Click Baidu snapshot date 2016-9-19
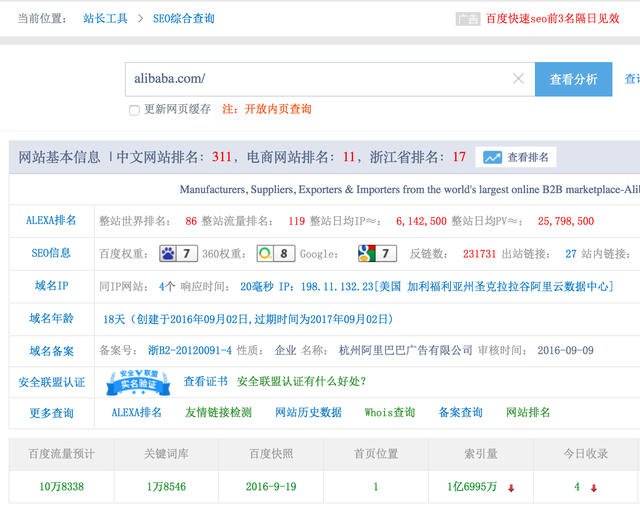The width and height of the screenshot is (640, 506). pyautogui.click(x=271, y=486)
